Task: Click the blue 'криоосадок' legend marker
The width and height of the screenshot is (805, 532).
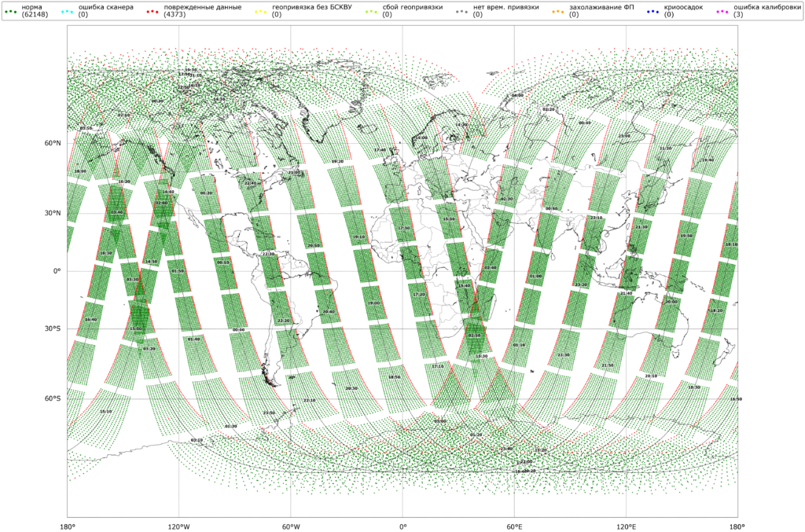Action: (x=652, y=11)
